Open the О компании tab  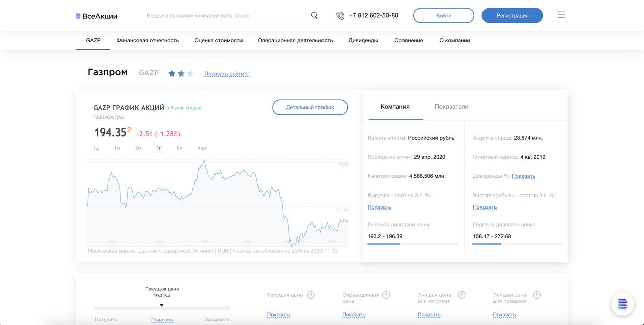[455, 40]
